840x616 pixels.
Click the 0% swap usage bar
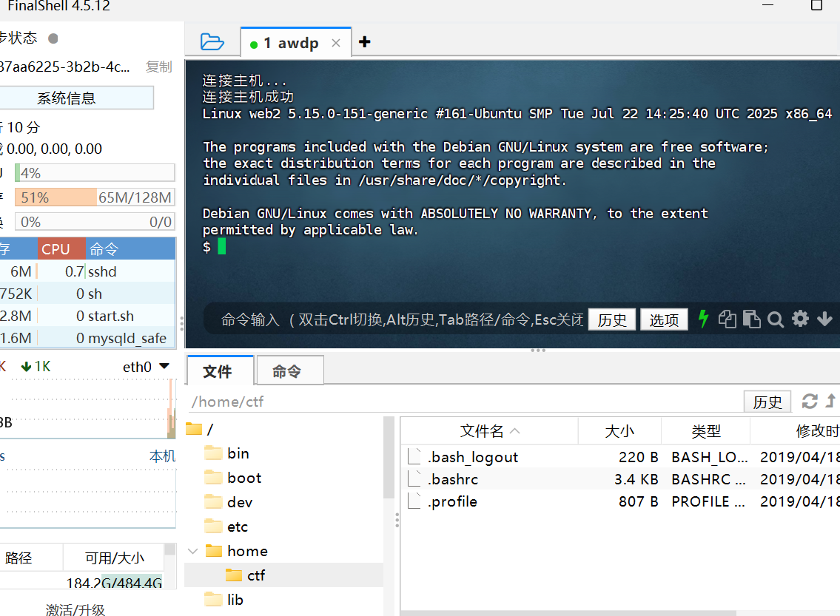pos(95,222)
